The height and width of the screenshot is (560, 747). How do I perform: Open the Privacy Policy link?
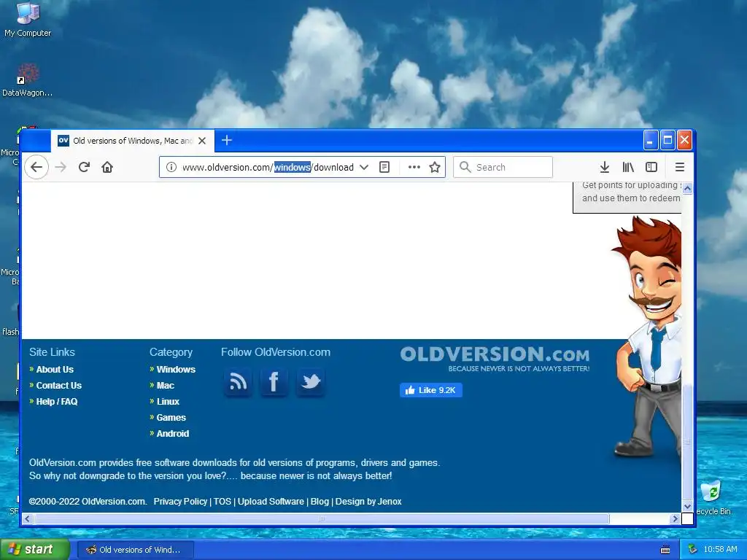point(180,502)
